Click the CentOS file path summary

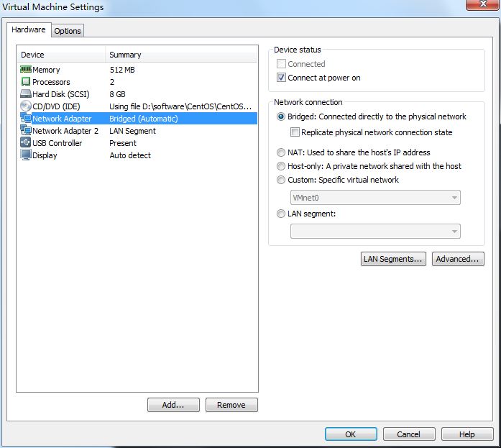(x=180, y=106)
